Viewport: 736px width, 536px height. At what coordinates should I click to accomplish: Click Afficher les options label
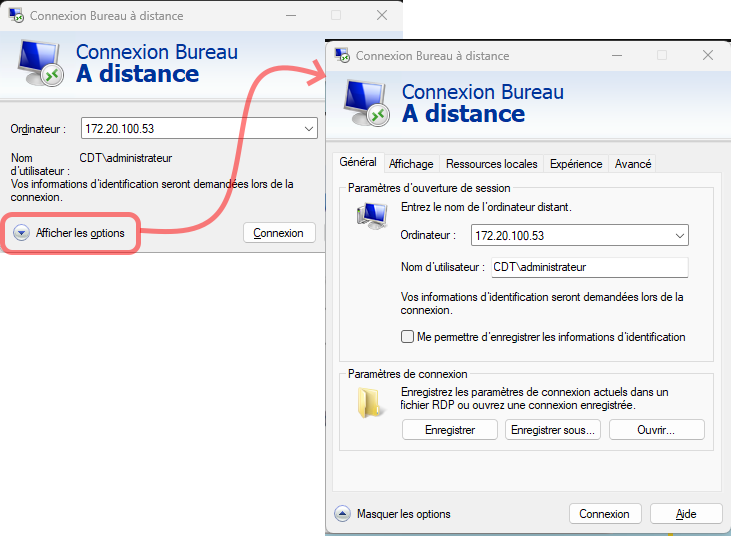[80, 233]
